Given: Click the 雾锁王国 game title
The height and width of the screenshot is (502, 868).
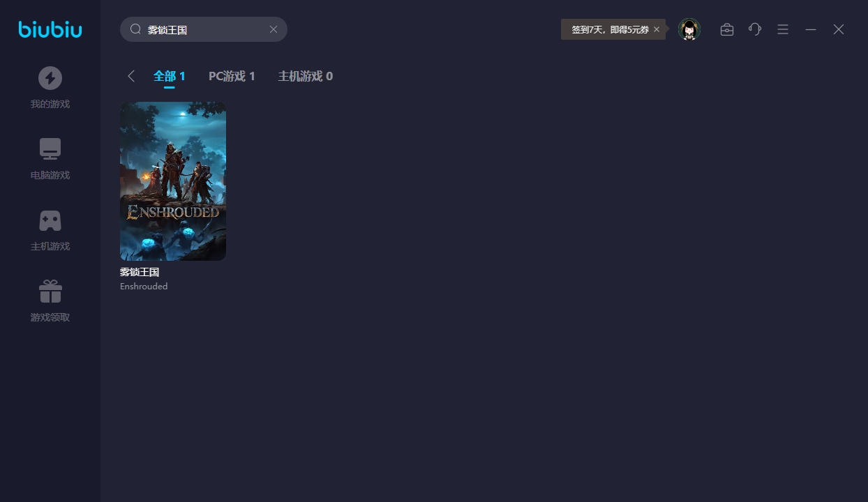Looking at the screenshot, I should coord(140,272).
